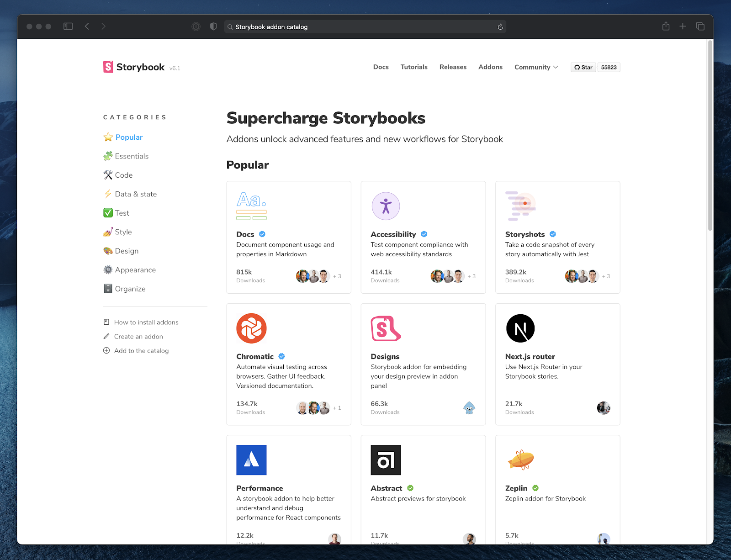Click the Chromatic addon logo
Viewport: 731px width, 560px height.
[x=251, y=328]
